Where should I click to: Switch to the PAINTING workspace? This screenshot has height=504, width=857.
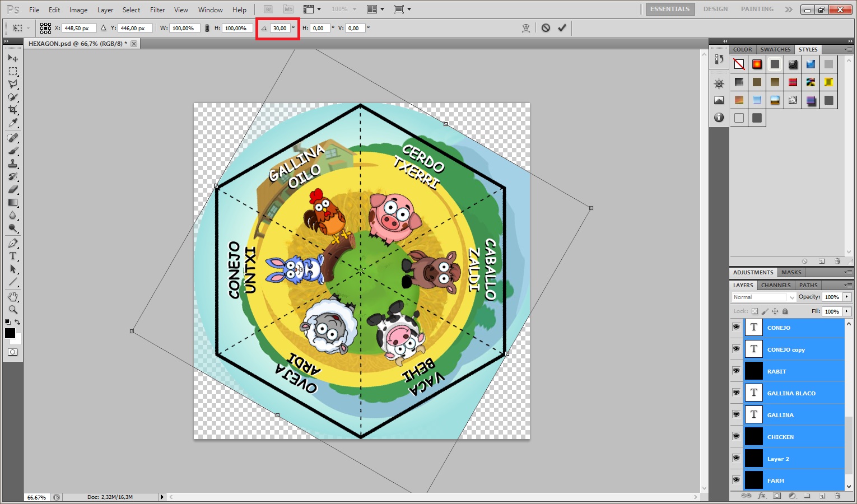pyautogui.click(x=757, y=10)
